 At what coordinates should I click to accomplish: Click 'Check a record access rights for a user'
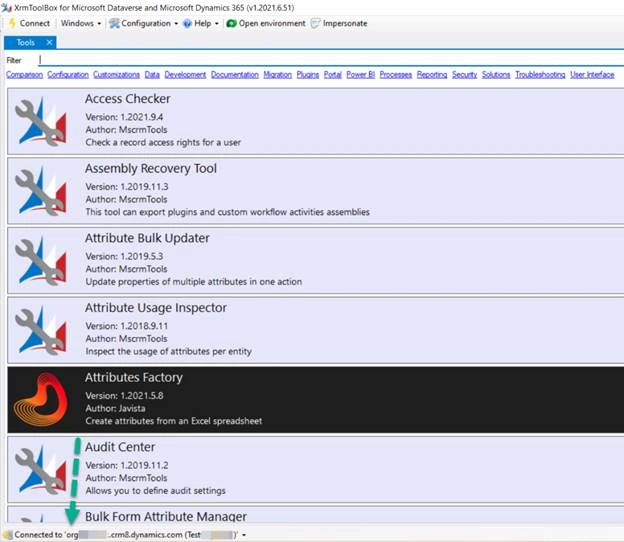click(x=163, y=142)
